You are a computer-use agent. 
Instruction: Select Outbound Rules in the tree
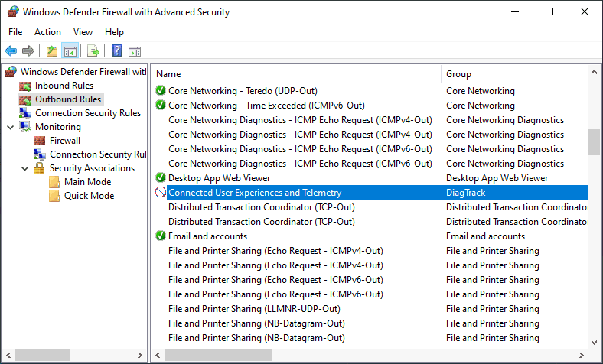pos(68,99)
